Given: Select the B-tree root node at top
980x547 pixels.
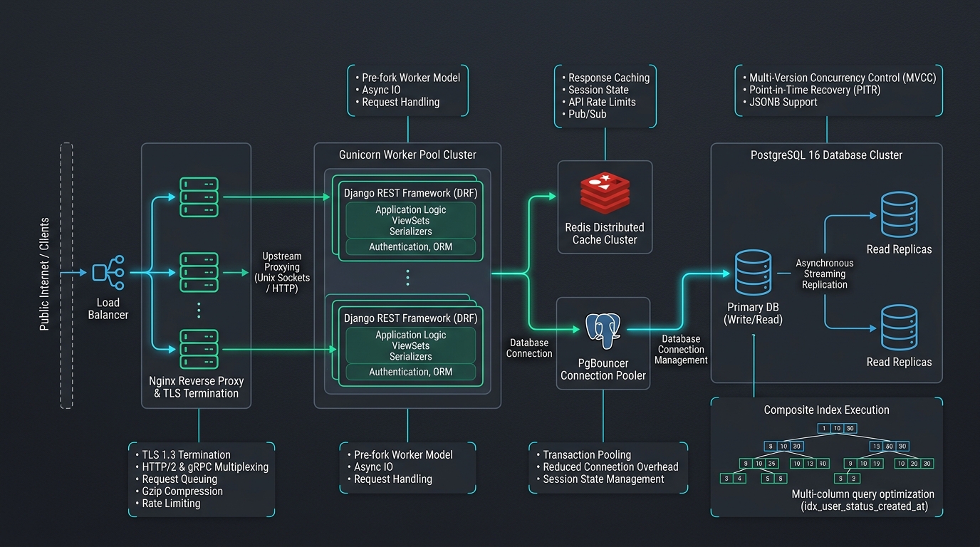Looking at the screenshot, I should 836,428.
